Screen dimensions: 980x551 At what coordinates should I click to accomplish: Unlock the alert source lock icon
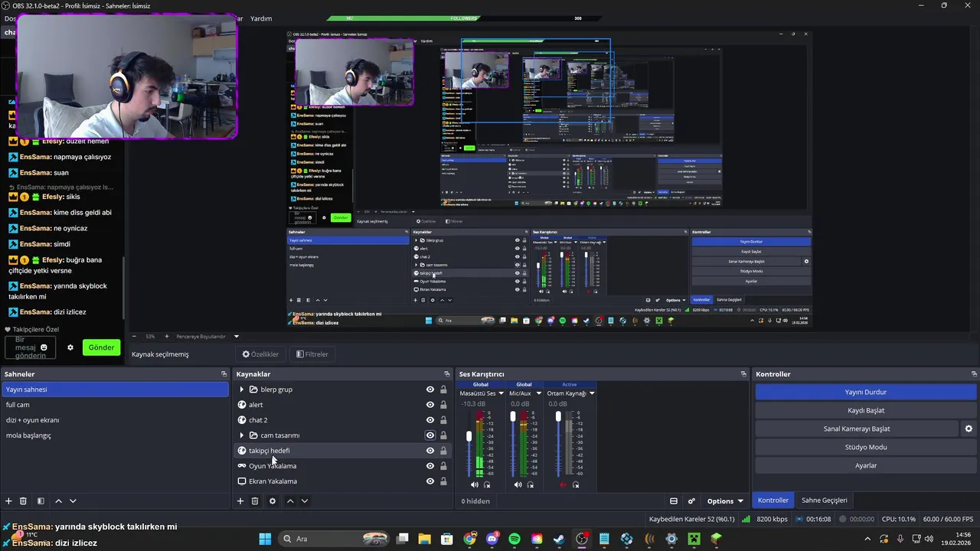(443, 405)
